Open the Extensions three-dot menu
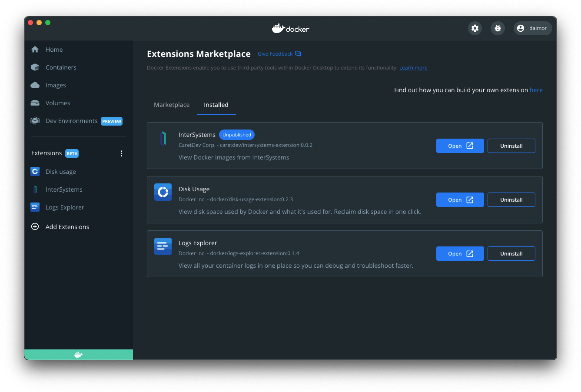The width and height of the screenshot is (581, 392). click(x=121, y=153)
